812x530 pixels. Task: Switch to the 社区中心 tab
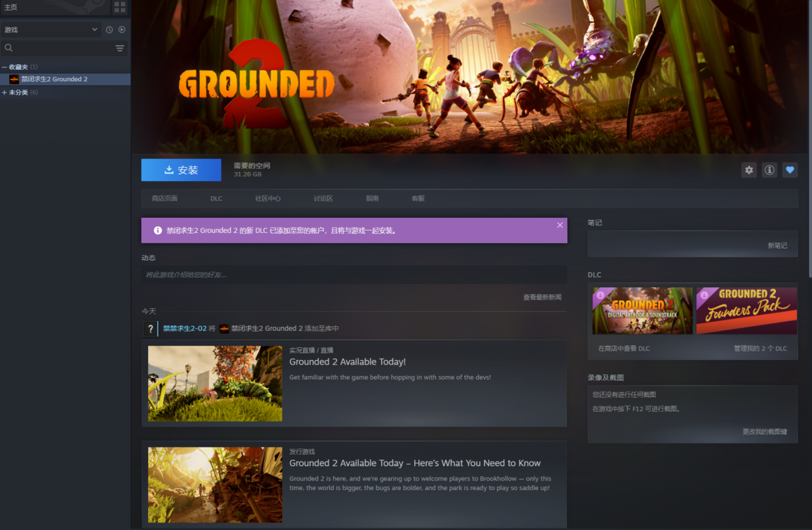268,198
